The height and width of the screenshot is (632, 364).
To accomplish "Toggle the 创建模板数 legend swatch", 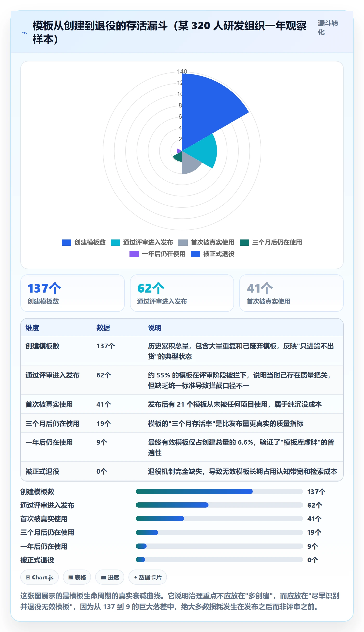I will (x=67, y=243).
